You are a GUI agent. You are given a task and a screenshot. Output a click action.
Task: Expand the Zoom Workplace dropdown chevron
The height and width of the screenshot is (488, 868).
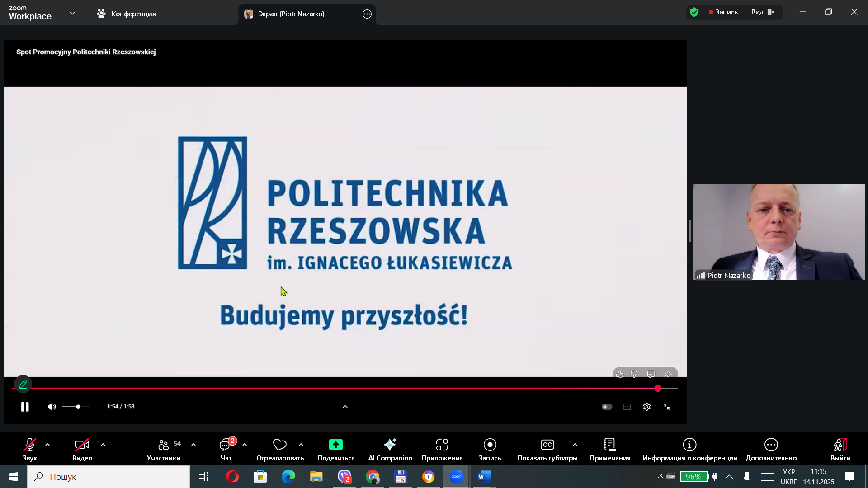pos(72,13)
